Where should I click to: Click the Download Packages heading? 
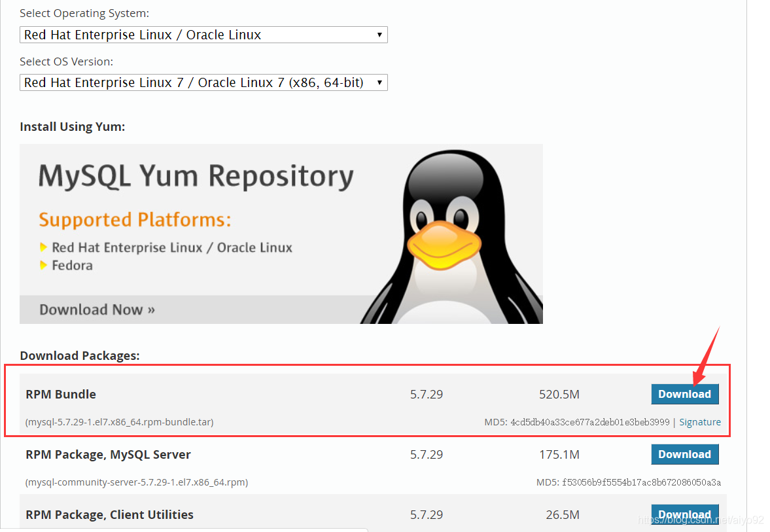[80, 356]
